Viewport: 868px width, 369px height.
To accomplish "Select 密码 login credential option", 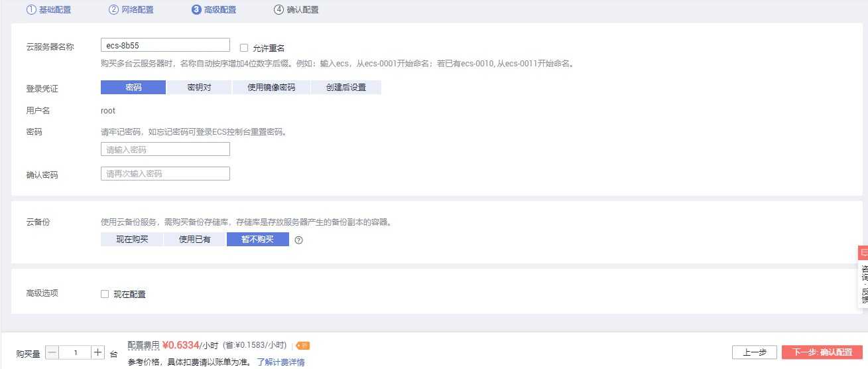I will tap(133, 88).
